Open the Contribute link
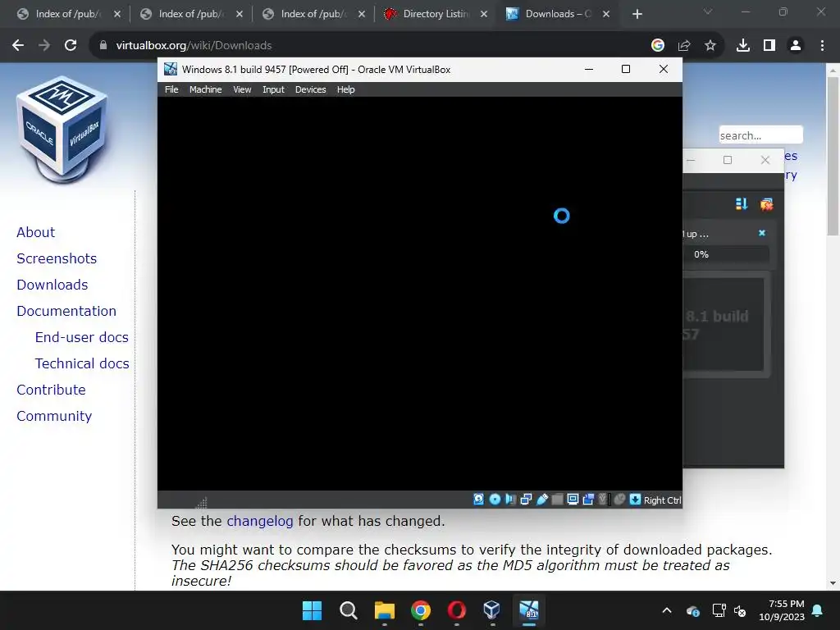This screenshot has height=630, width=840. (52, 390)
